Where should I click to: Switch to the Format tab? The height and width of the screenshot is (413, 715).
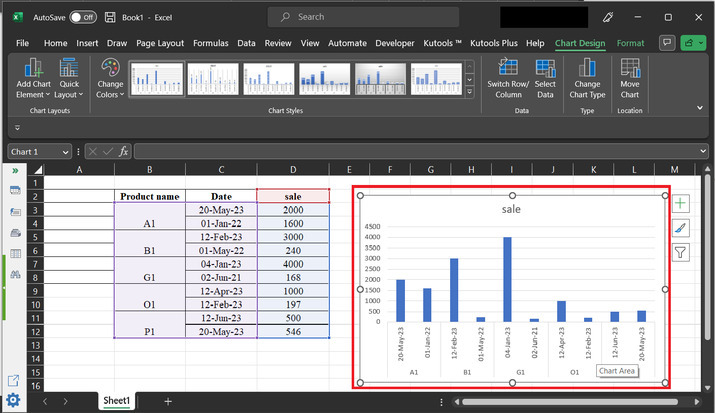coord(630,43)
